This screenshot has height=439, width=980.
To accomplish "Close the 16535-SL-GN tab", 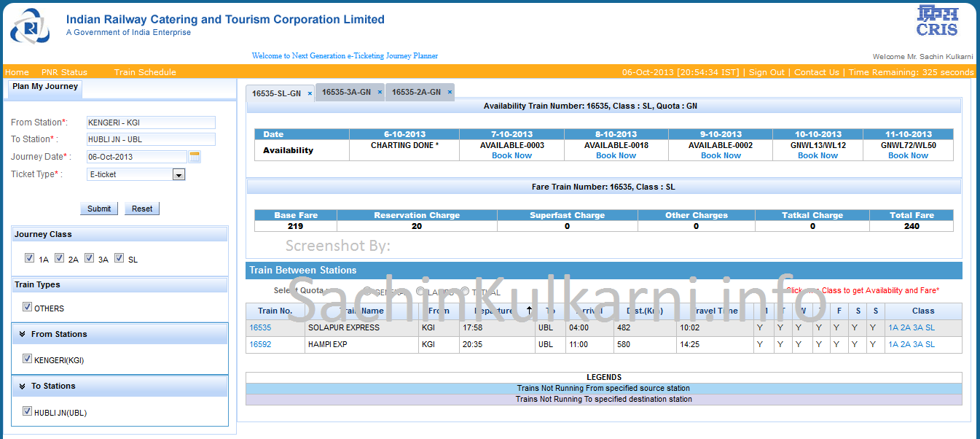I will (310, 94).
